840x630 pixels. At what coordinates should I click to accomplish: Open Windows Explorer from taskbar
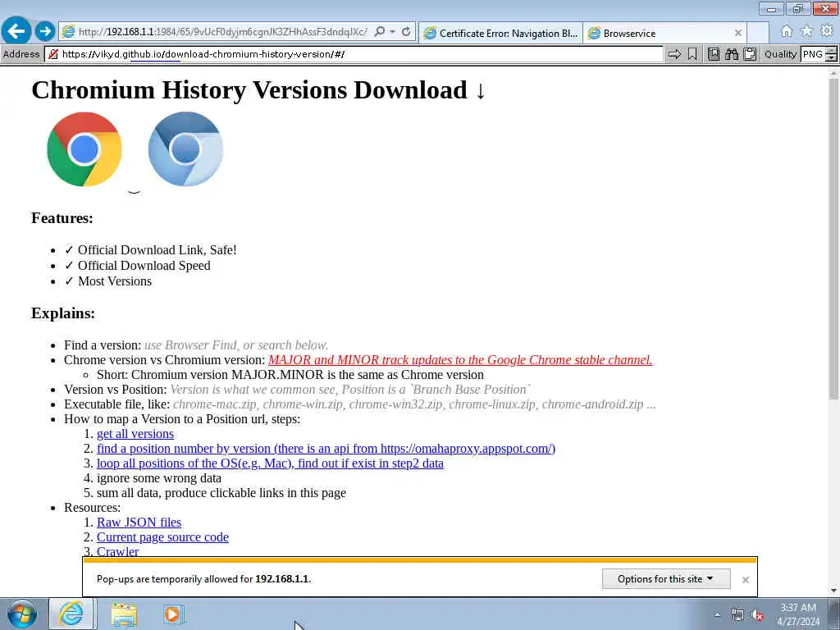[124, 615]
